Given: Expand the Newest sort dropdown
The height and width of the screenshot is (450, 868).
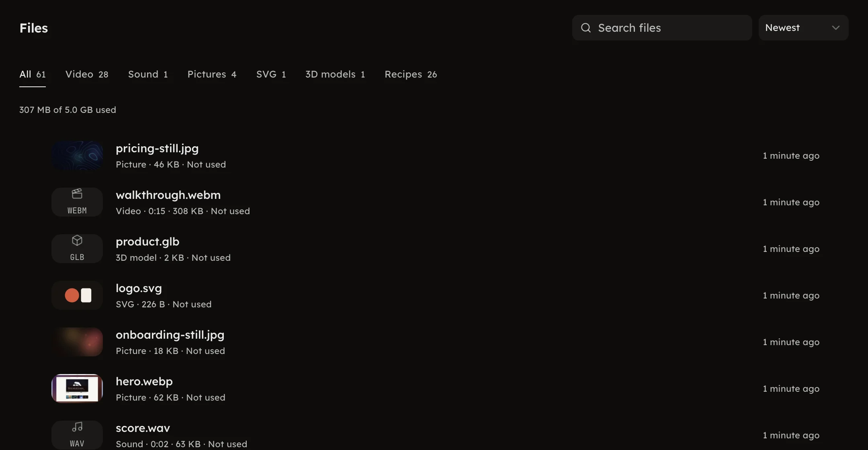Looking at the screenshot, I should [803, 28].
